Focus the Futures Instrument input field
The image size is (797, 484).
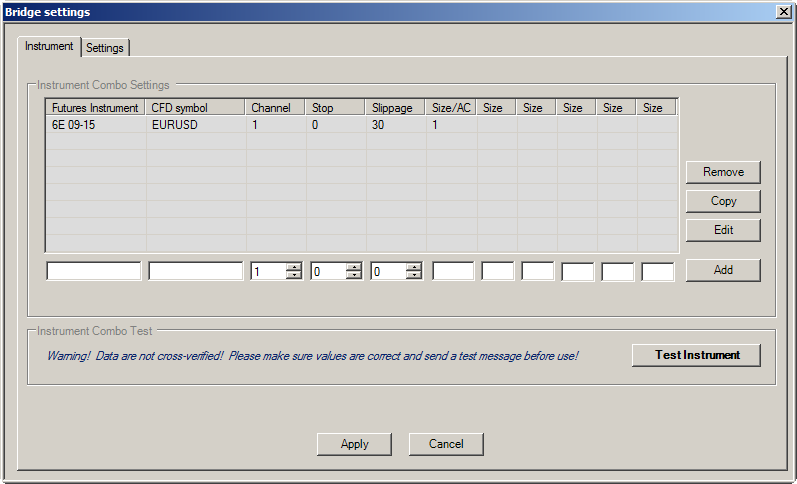pyautogui.click(x=94, y=271)
